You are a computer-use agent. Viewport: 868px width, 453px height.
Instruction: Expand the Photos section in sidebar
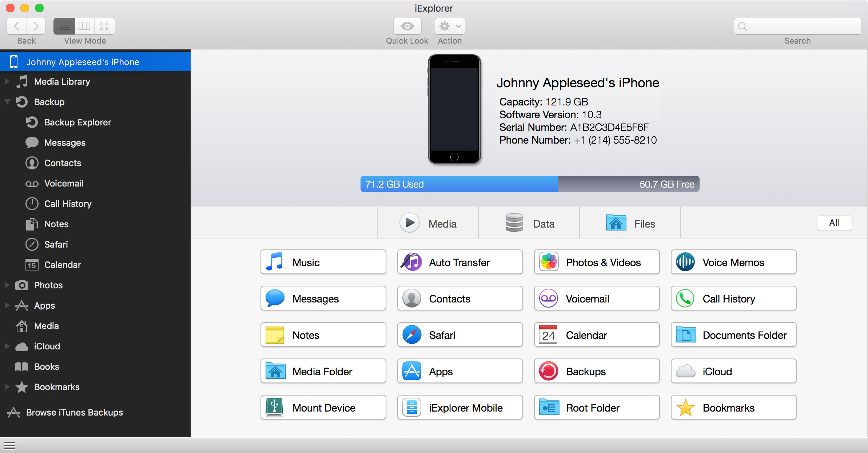tap(6, 285)
